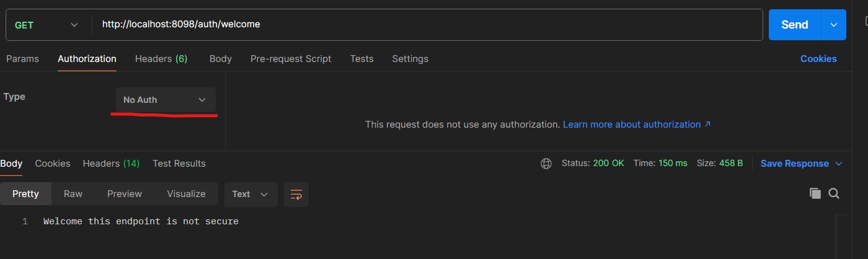
Task: Switch to the Preview response view
Action: (x=125, y=194)
